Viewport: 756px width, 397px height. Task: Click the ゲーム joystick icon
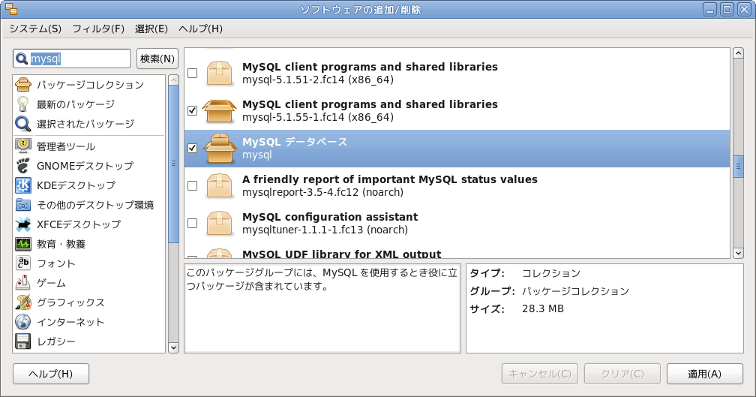click(x=23, y=283)
